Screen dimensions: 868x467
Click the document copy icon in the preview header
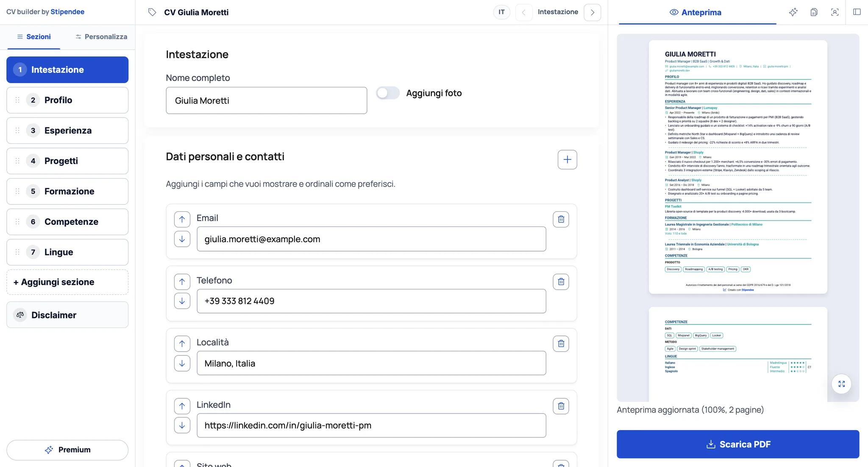pyautogui.click(x=814, y=12)
